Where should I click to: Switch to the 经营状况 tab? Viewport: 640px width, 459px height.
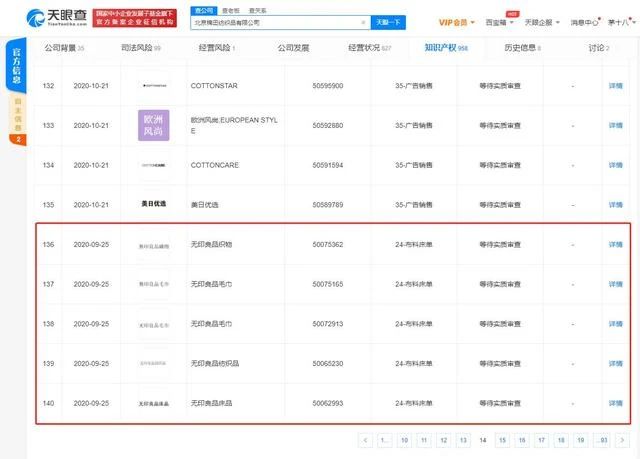[369, 48]
